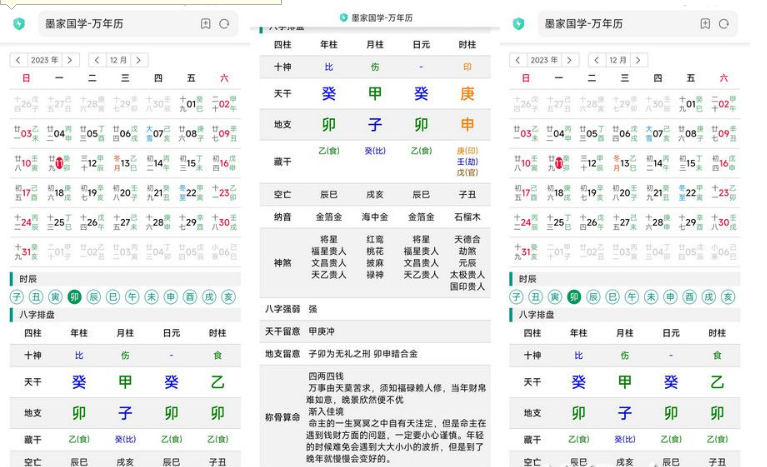Open 2023年 year selector in left panel
This screenshot has width=767, height=467.
pyautogui.click(x=44, y=60)
